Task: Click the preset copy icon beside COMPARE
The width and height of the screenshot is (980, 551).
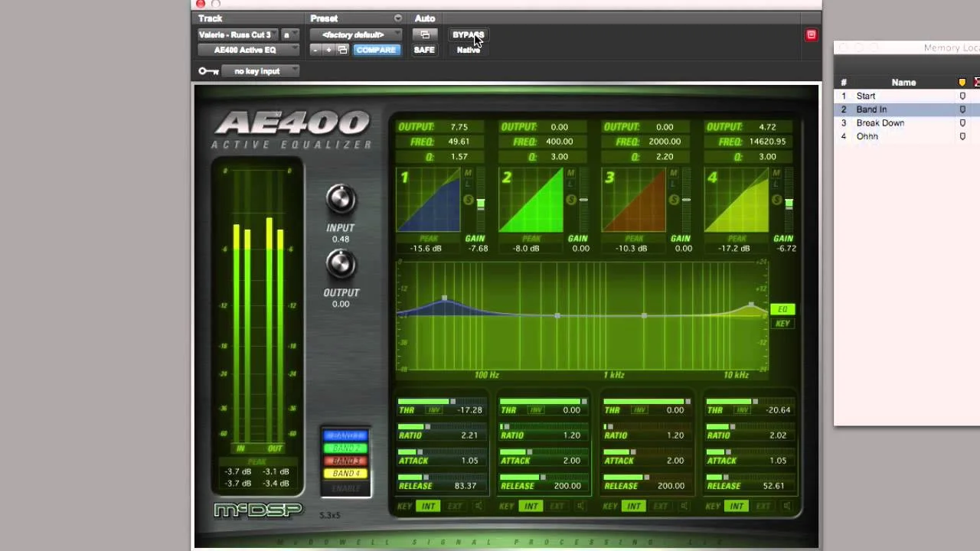Action: 343,50
